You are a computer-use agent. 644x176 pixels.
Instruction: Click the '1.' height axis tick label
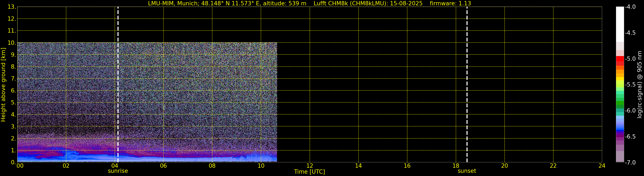13,151
